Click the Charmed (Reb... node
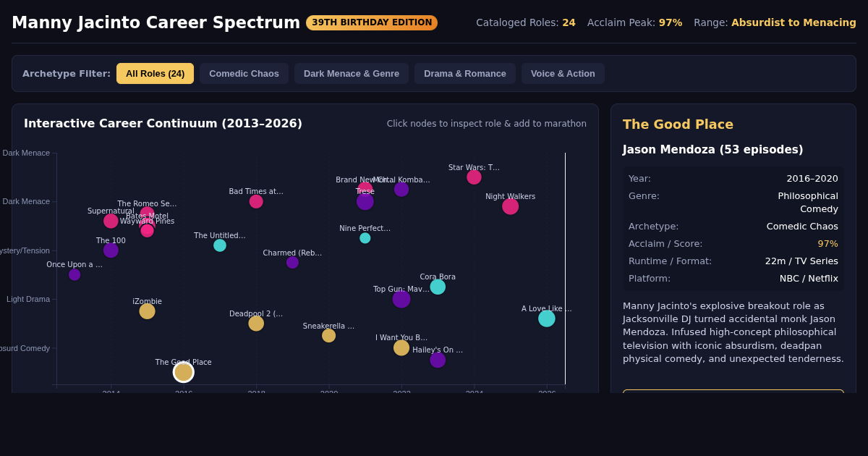 point(292,262)
